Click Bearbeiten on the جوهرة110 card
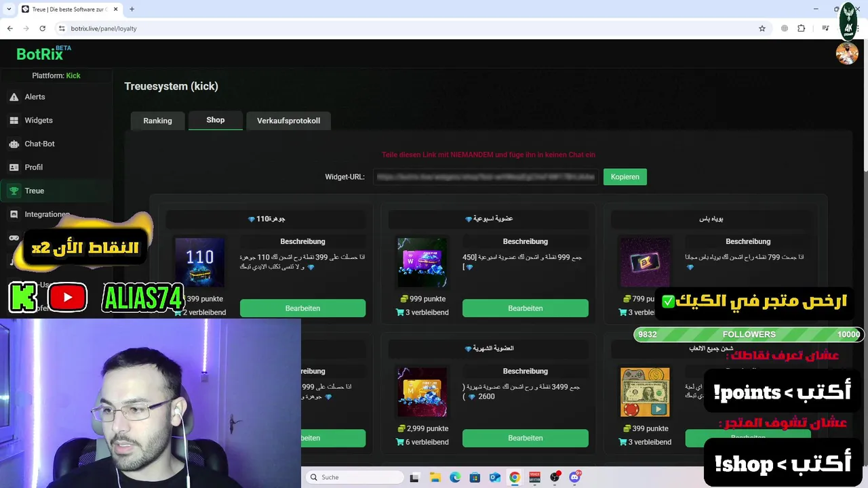Image resolution: width=868 pixels, height=488 pixels. pyautogui.click(x=302, y=308)
